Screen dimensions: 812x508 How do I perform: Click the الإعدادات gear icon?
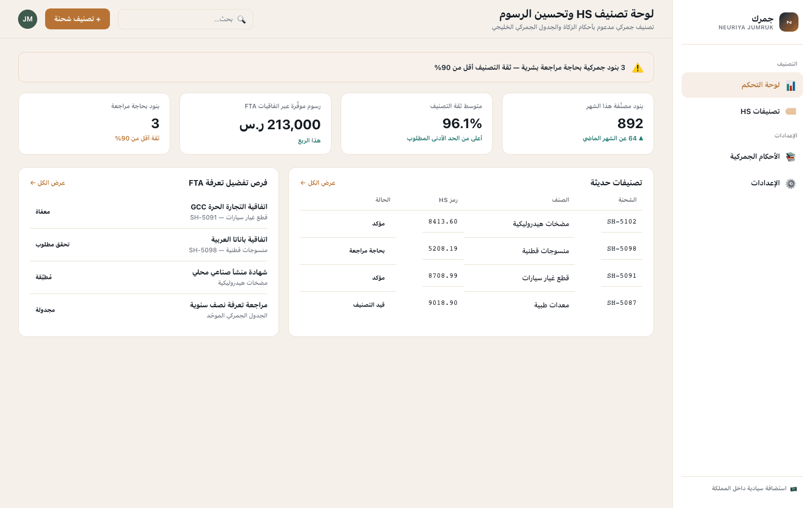click(x=791, y=183)
